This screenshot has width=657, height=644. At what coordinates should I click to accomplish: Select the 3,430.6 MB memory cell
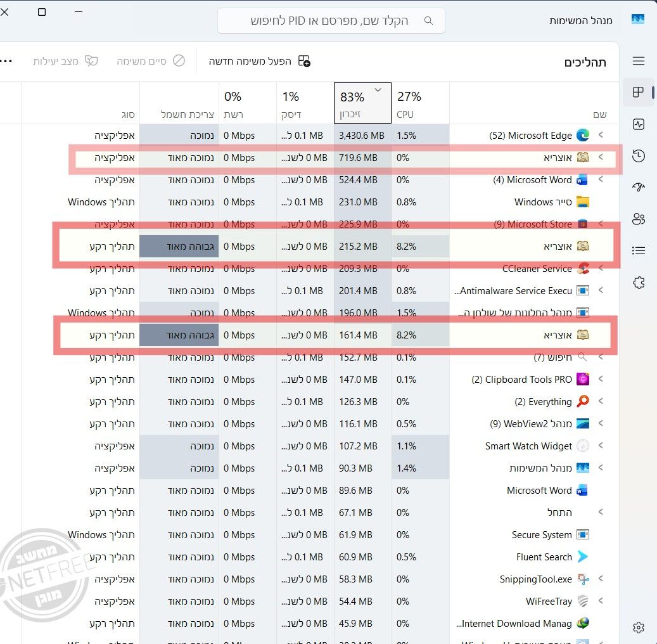(x=362, y=136)
